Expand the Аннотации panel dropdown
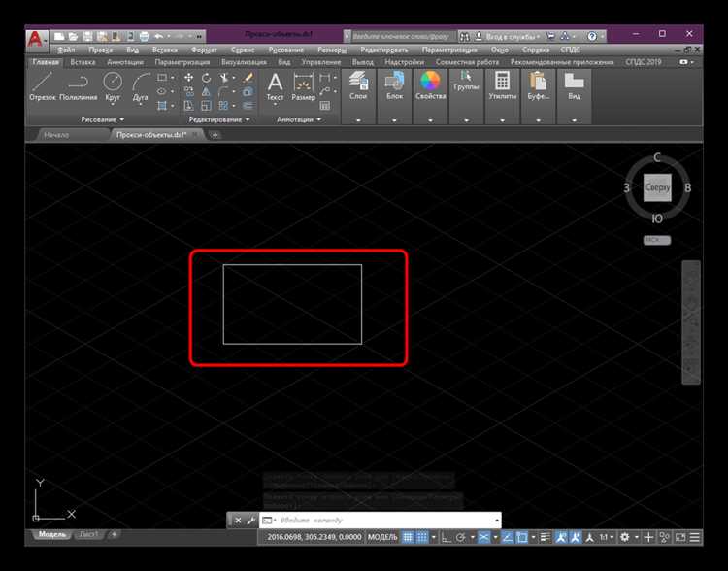The height and width of the screenshot is (571, 728). (x=301, y=119)
